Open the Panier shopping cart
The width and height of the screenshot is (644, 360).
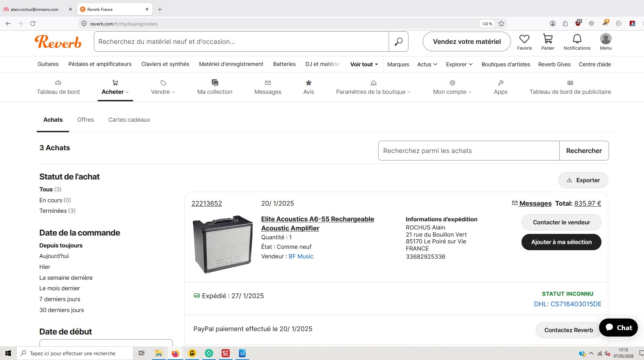coord(548,42)
